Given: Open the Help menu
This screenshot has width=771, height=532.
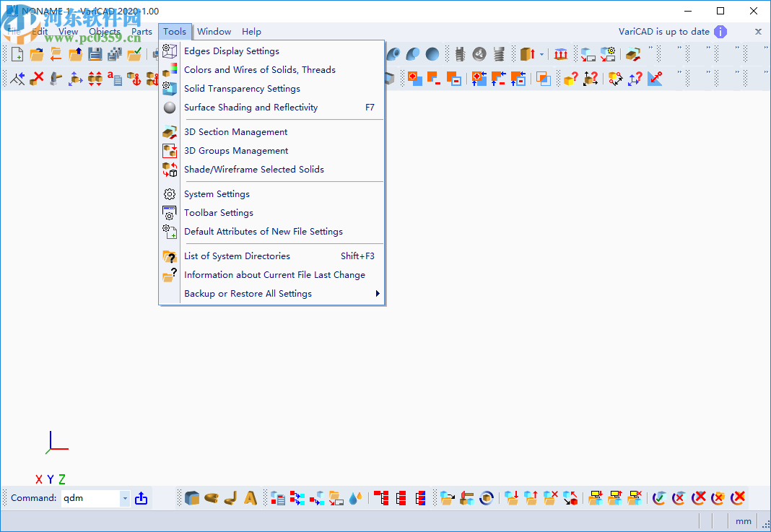Looking at the screenshot, I should [x=251, y=32].
